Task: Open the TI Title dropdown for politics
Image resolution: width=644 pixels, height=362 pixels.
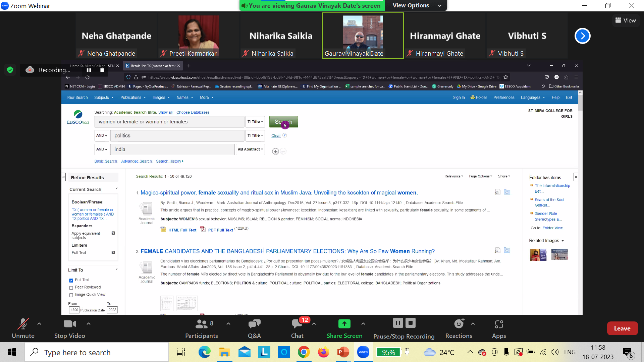Action: point(255,135)
